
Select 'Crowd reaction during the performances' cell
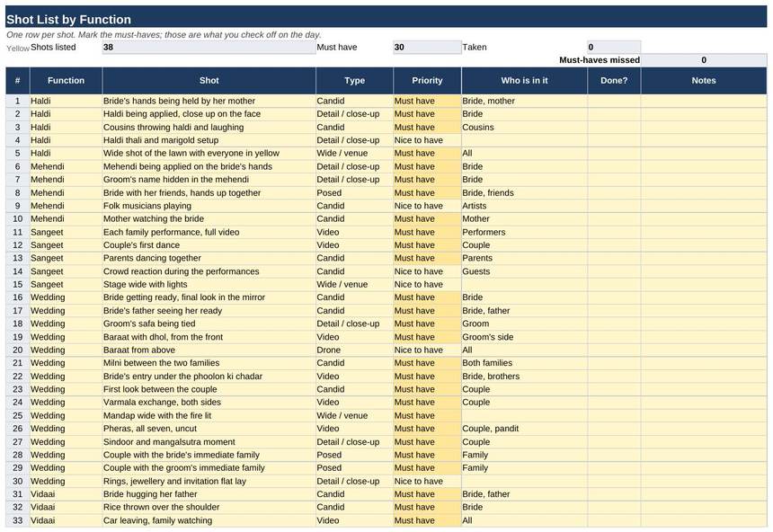(x=209, y=271)
